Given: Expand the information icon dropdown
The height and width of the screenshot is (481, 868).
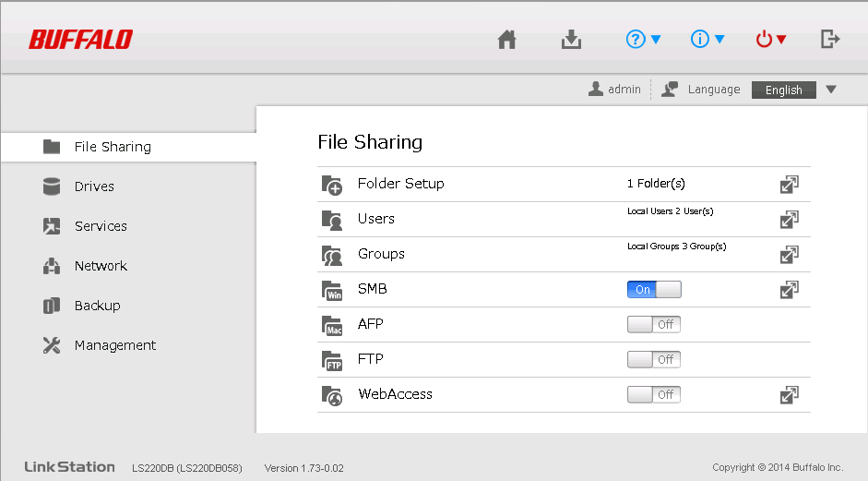Looking at the screenshot, I should [x=707, y=40].
